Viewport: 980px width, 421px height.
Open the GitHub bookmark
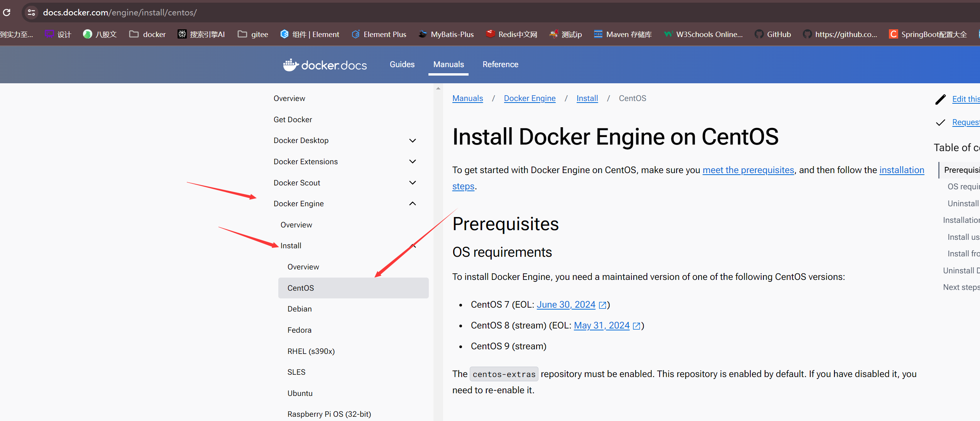[x=773, y=34]
